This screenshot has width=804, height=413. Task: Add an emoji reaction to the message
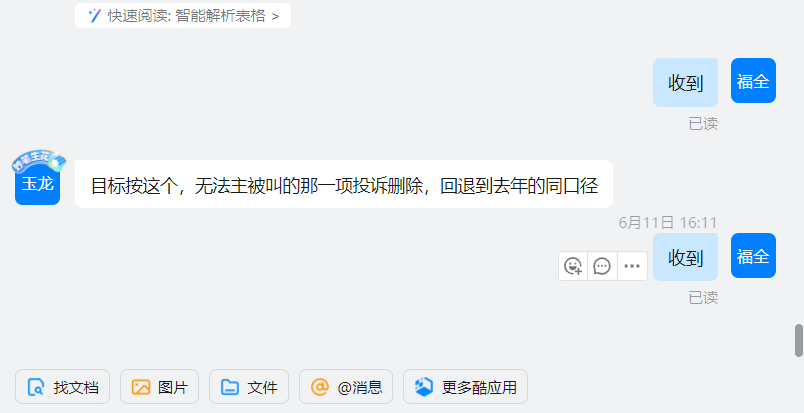573,266
